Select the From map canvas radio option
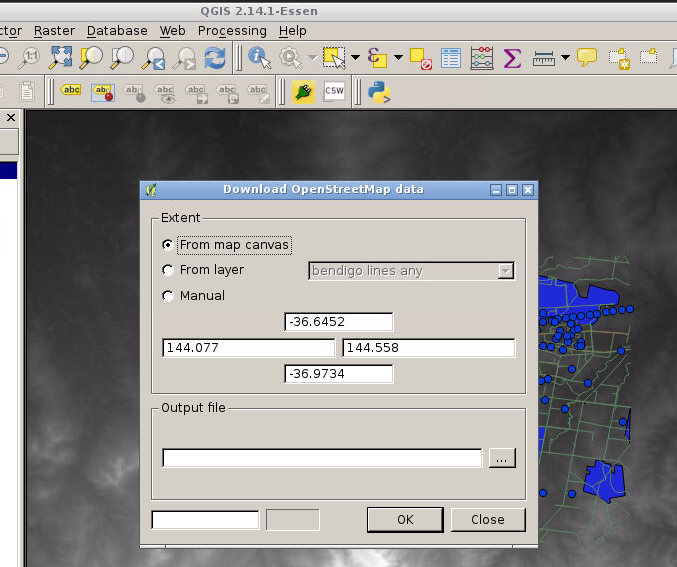This screenshot has height=567, width=677. coord(168,245)
